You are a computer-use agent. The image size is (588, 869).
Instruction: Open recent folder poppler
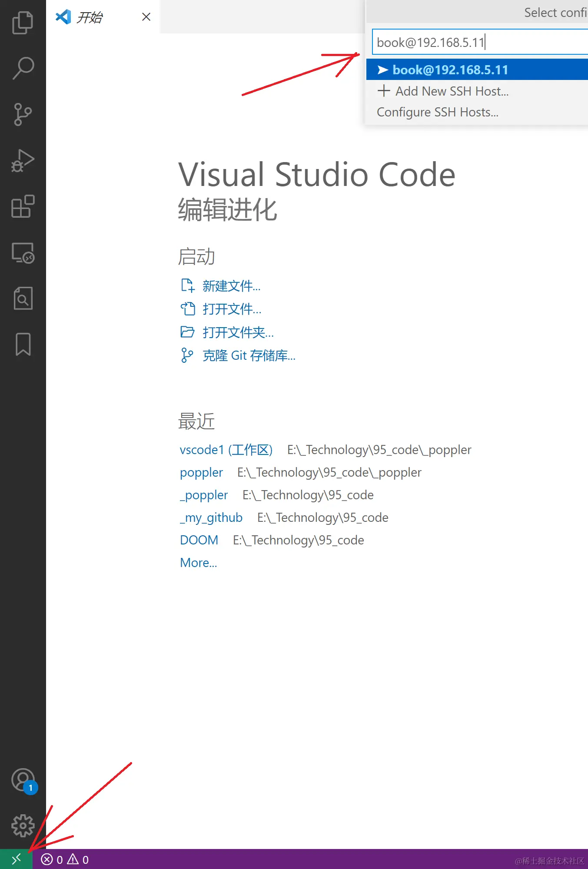point(201,472)
